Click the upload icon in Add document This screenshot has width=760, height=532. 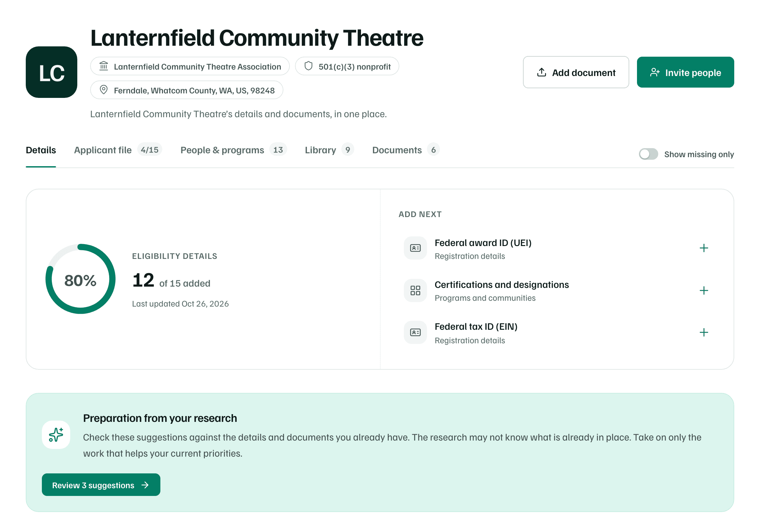541,72
